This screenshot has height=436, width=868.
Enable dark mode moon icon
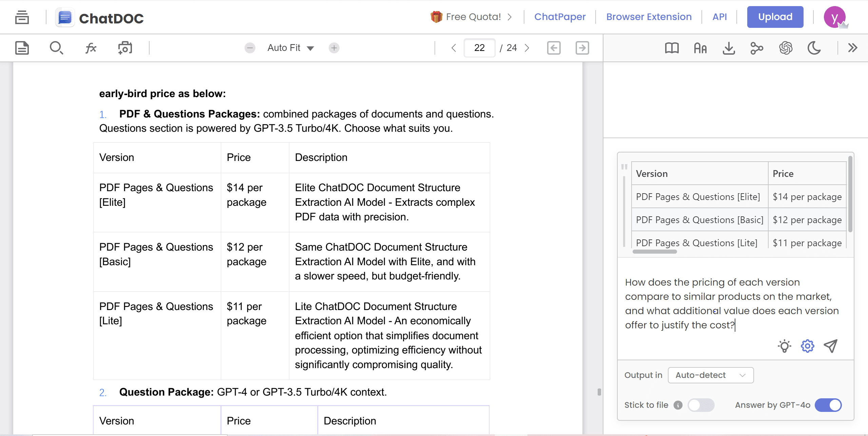(x=814, y=48)
